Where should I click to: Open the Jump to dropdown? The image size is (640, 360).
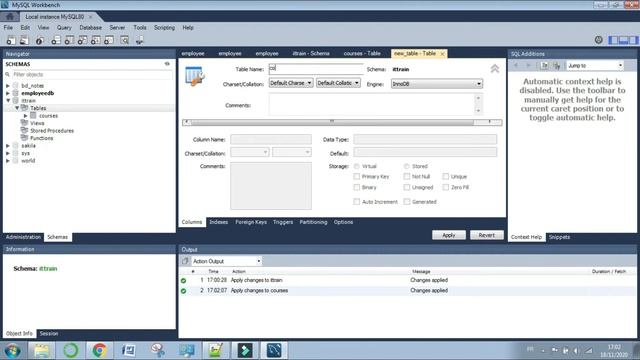pyautogui.click(x=595, y=65)
